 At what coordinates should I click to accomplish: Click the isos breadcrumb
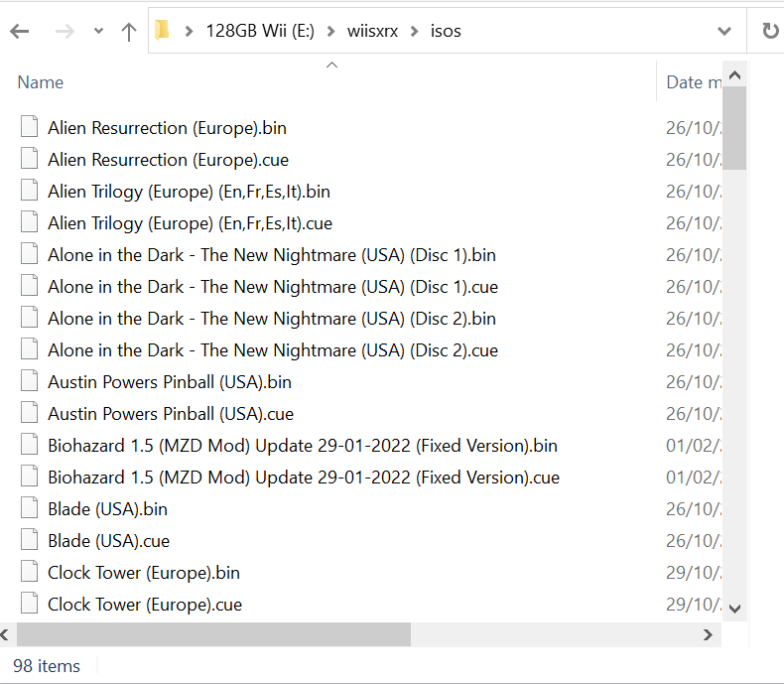coord(446,31)
